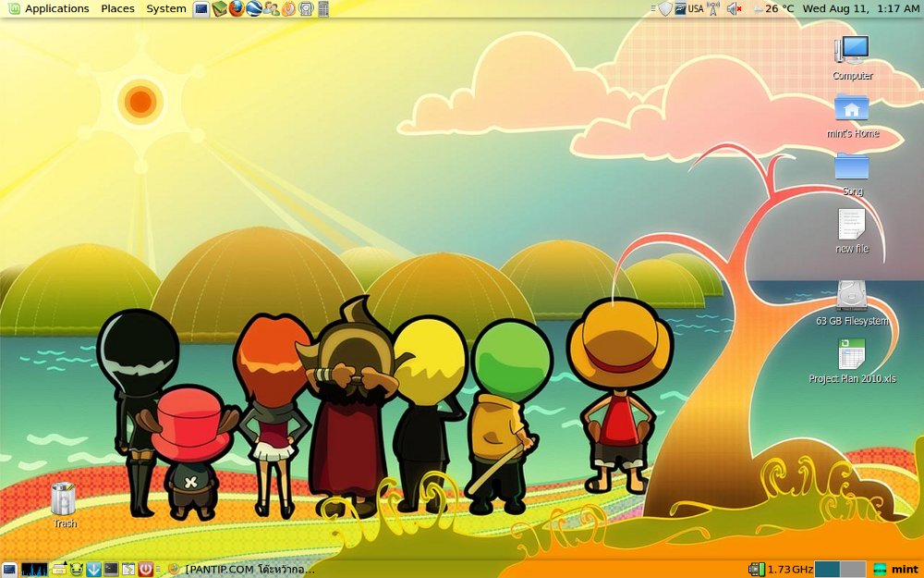Screen dimensions: 924x578
Task: Open the wireless network antenna icon
Action: [x=713, y=9]
